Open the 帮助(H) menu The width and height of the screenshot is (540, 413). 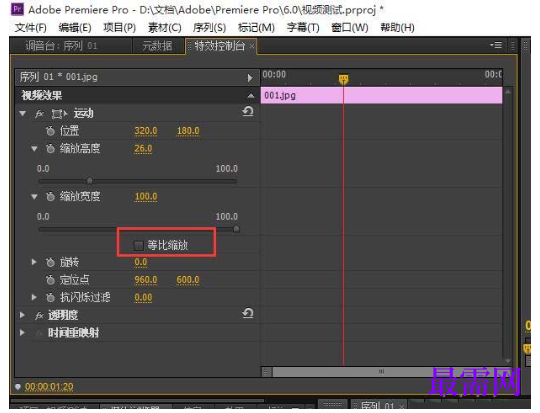397,28
